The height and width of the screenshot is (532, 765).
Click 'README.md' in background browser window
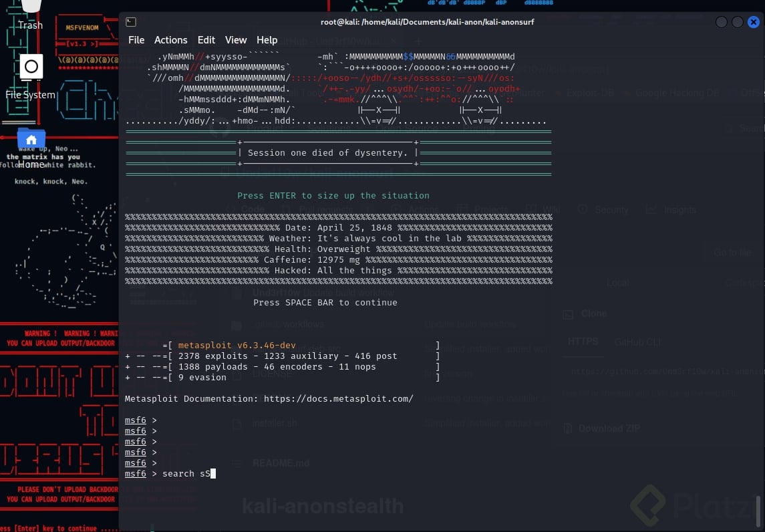click(x=281, y=463)
